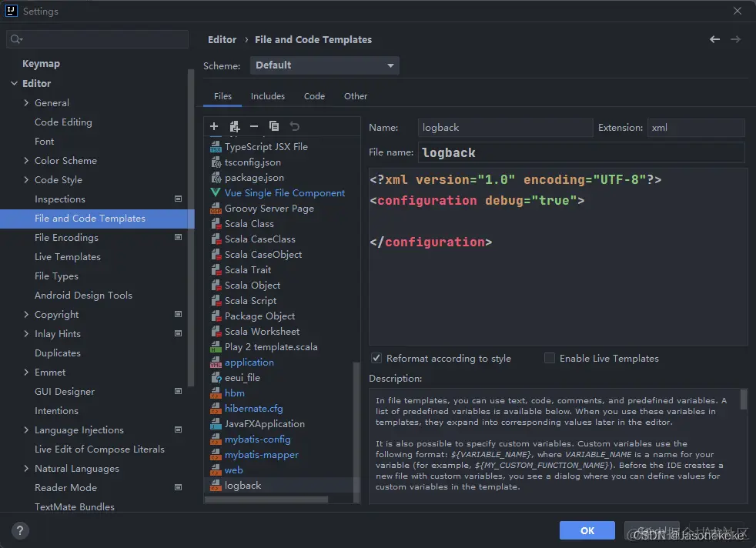Click the Copy Template icon
This screenshot has height=548, width=756.
tap(274, 126)
